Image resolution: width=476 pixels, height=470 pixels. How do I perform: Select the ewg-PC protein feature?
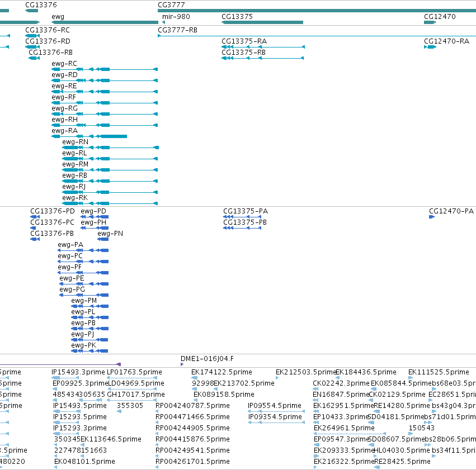(x=83, y=262)
